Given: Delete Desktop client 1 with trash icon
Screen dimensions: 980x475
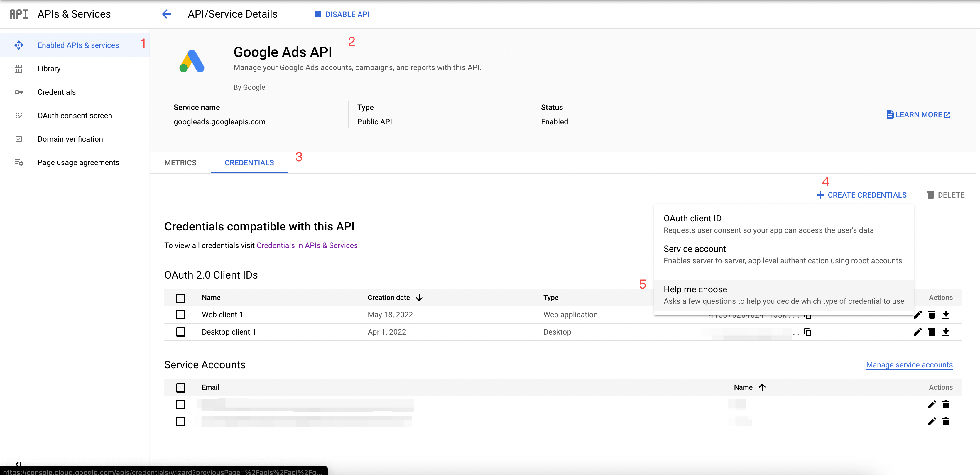Looking at the screenshot, I should pos(932,332).
